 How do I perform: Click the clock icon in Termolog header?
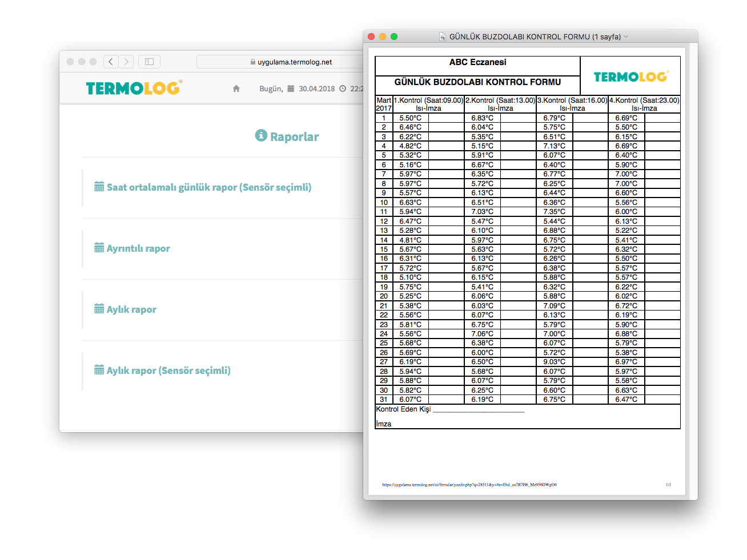point(343,88)
